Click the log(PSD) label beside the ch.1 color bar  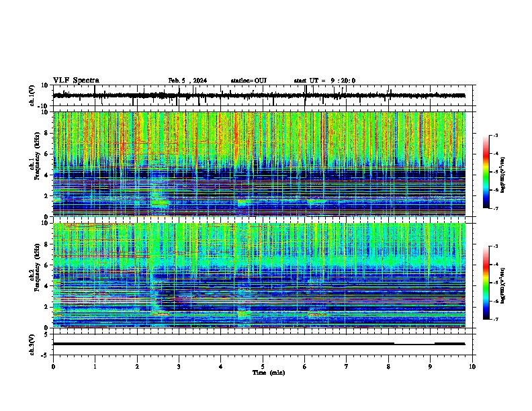503,175
